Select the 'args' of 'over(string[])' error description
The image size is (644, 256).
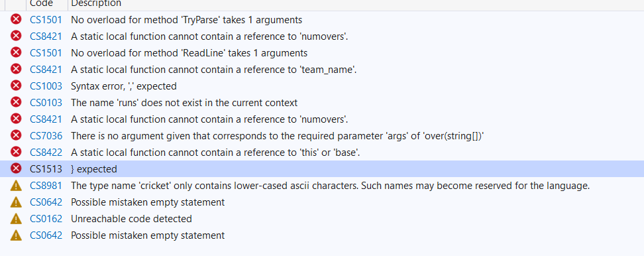[x=277, y=135]
